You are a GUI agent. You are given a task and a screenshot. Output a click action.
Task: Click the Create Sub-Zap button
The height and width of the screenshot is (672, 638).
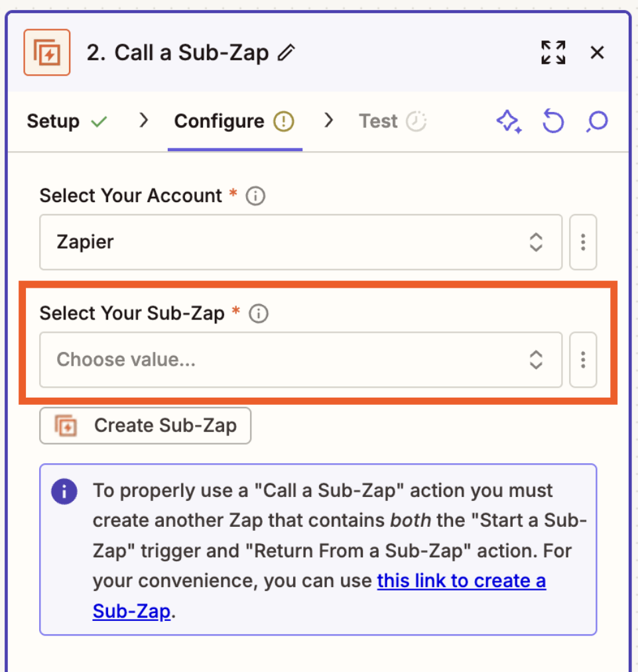click(x=145, y=425)
